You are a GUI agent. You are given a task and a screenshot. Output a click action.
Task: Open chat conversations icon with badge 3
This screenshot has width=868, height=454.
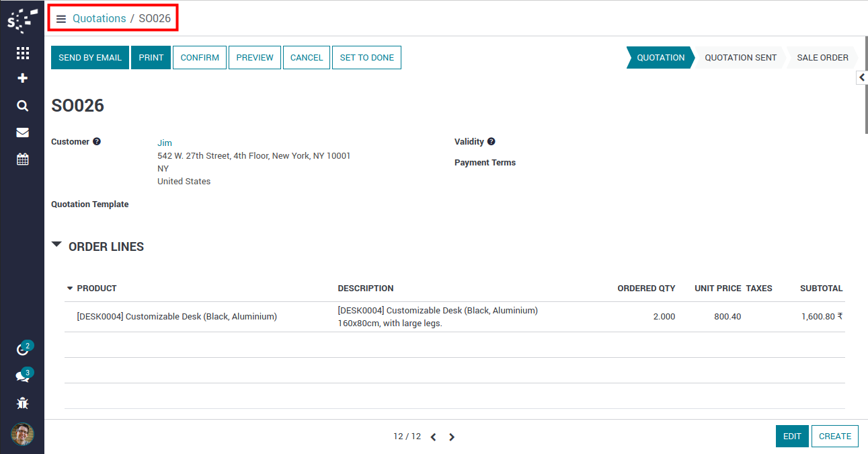pyautogui.click(x=22, y=376)
